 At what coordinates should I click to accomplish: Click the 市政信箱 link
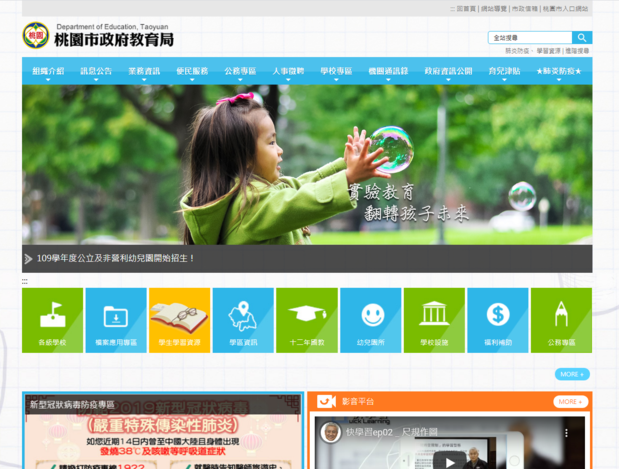pos(525,9)
